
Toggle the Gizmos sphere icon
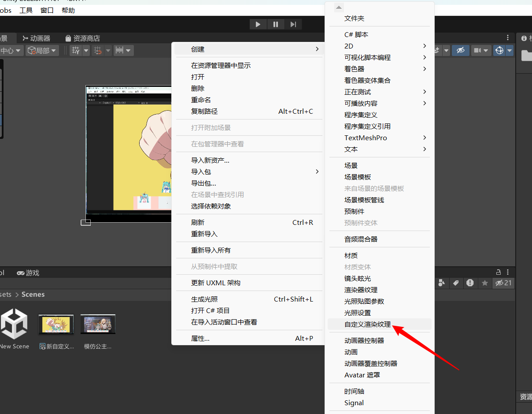499,51
